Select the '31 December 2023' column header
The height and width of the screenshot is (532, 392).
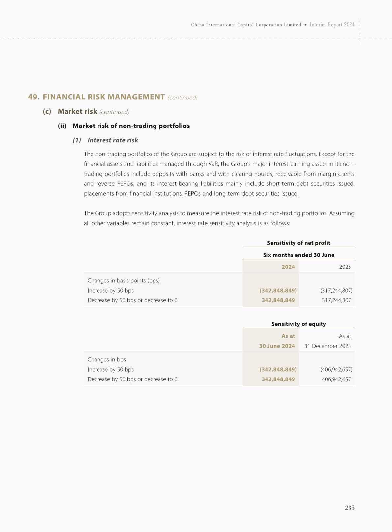(x=327, y=346)
